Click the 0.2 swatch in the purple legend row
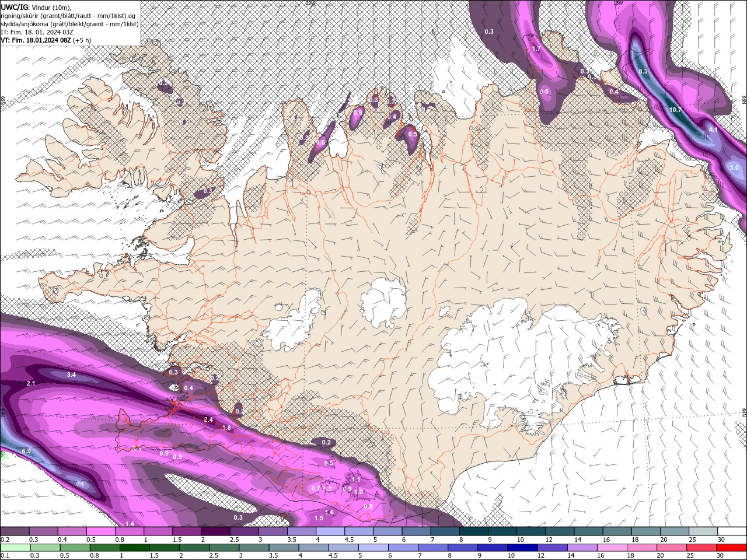Image resolution: width=747 pixels, height=560 pixels. pyautogui.click(x=15, y=531)
